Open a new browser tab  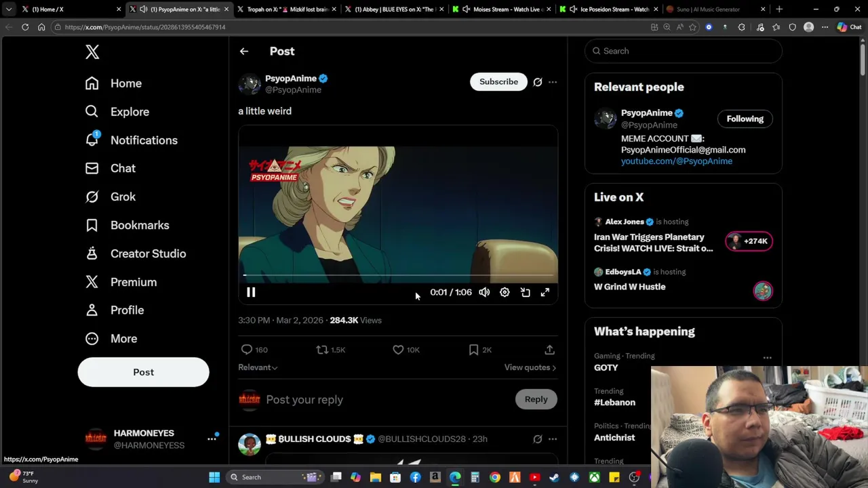pos(779,9)
